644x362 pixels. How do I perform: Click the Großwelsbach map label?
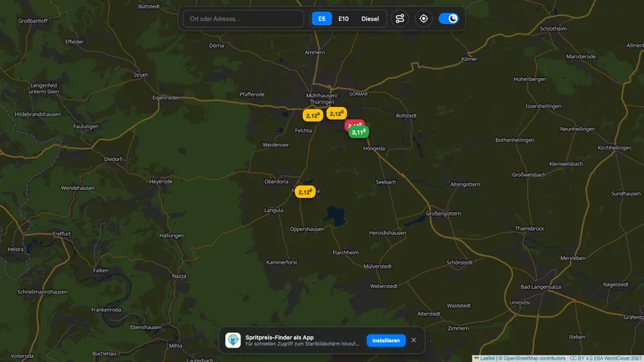pyautogui.click(x=529, y=175)
